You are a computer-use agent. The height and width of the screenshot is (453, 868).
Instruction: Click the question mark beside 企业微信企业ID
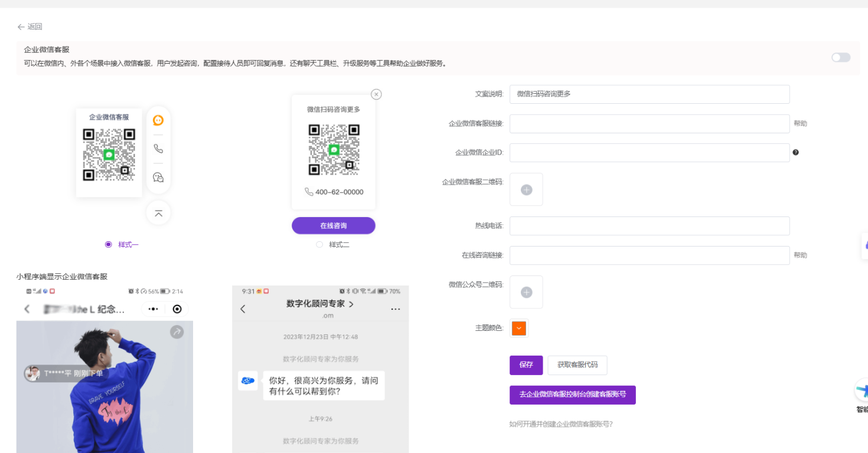pyautogui.click(x=795, y=152)
